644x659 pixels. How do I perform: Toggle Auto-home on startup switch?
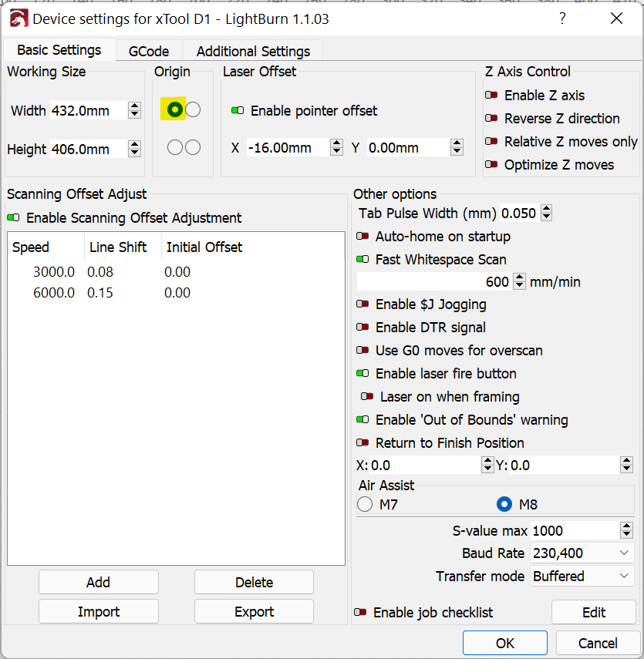362,236
